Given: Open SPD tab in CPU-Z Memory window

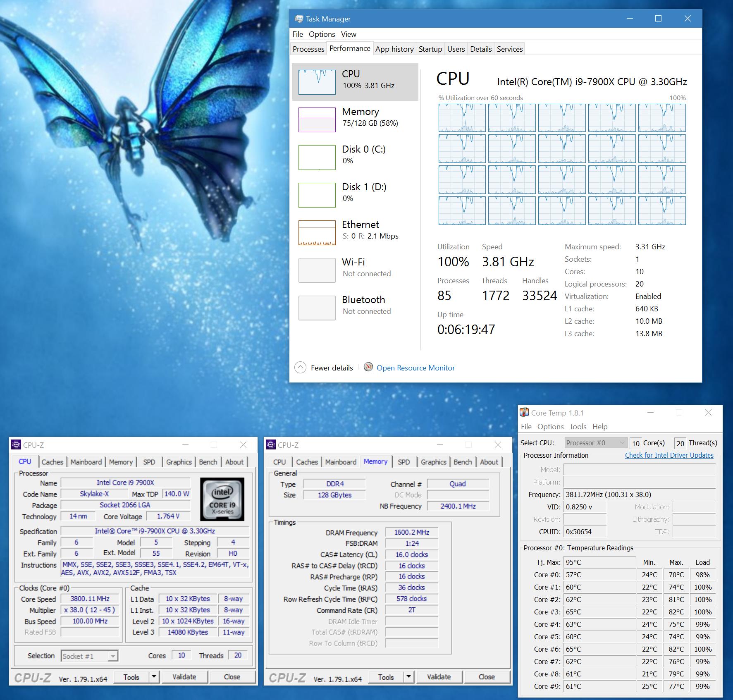Looking at the screenshot, I should pos(404,462).
